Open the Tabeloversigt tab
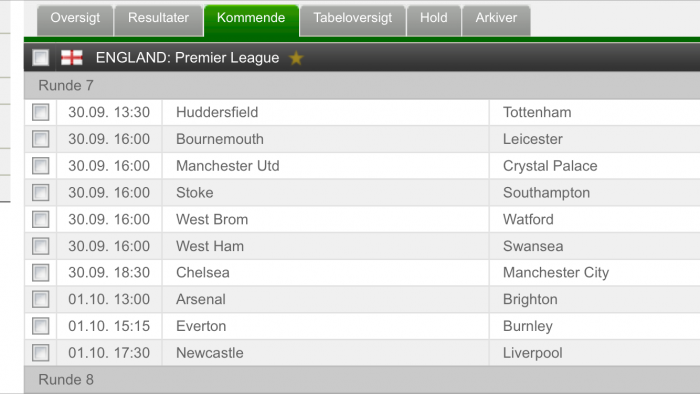700x394 pixels. tap(353, 20)
